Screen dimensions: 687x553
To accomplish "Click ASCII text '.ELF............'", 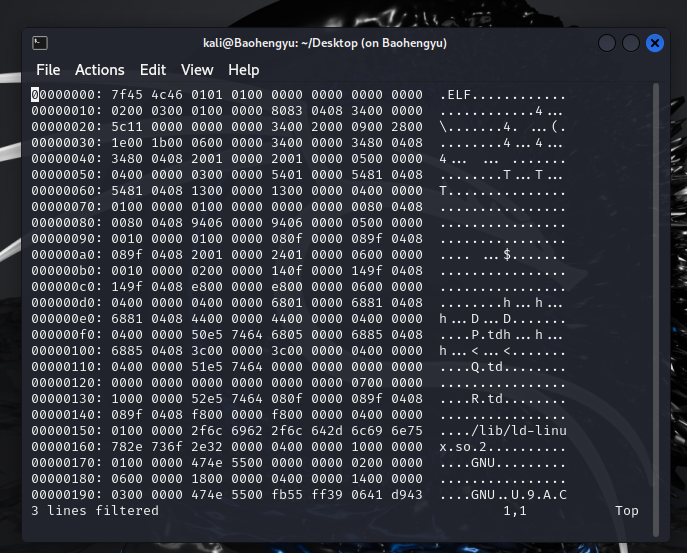I will coord(503,95).
